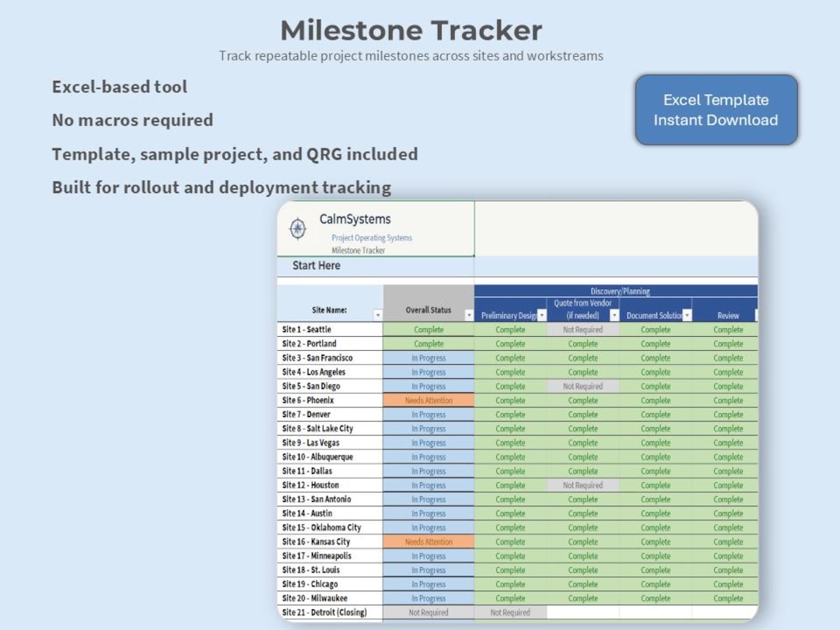Click San Francisco's In Progress status cell
Viewport: 840px width, 630px height.
coord(429,358)
